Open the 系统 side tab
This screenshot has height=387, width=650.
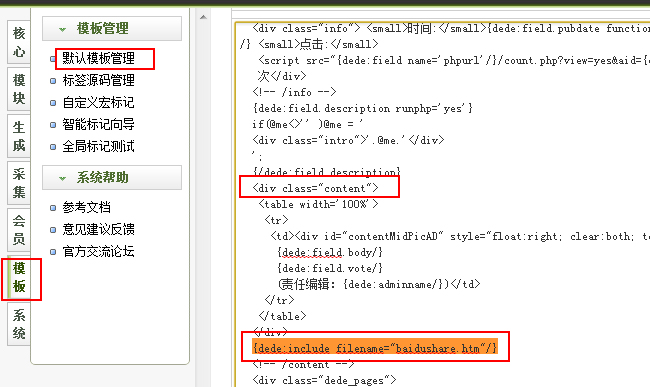tap(19, 324)
